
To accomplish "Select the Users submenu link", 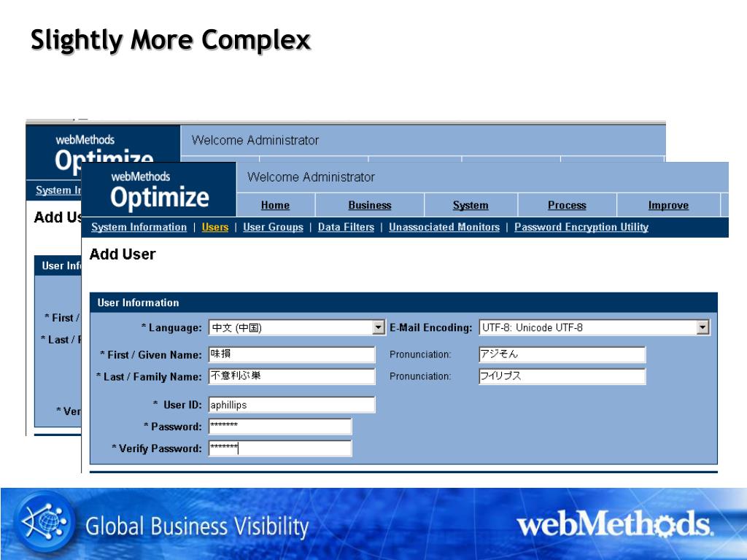I will pyautogui.click(x=215, y=227).
